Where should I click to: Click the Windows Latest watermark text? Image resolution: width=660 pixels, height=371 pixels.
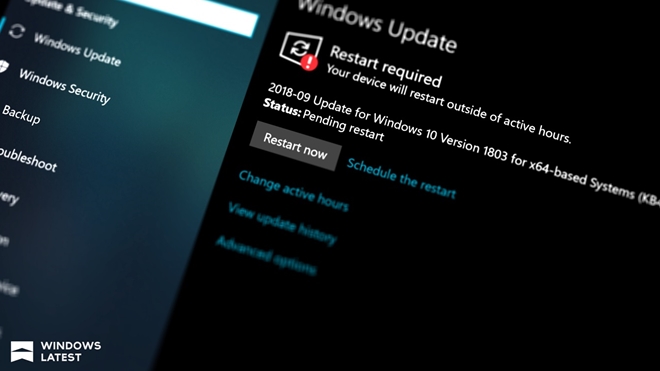coord(71,352)
